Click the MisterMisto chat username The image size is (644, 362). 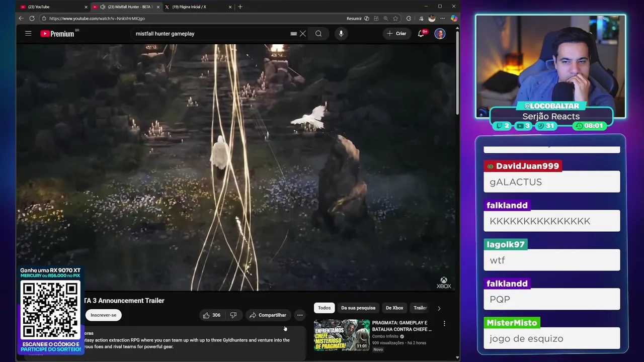512,323
